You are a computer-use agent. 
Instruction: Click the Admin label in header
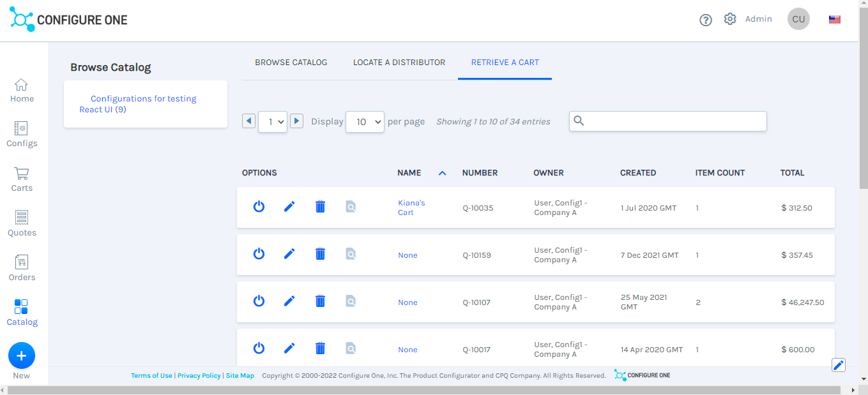click(759, 19)
